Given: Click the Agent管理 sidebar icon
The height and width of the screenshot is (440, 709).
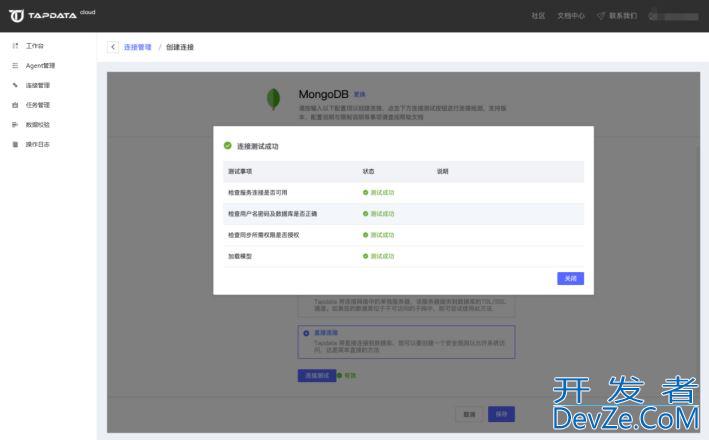Looking at the screenshot, I should coord(15,66).
